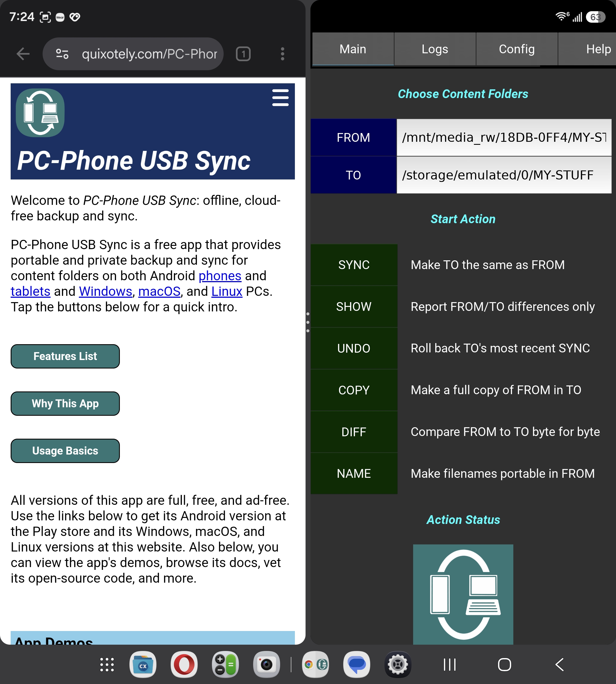Tap the 'Start Action' heading
The width and height of the screenshot is (616, 684).
463,219
